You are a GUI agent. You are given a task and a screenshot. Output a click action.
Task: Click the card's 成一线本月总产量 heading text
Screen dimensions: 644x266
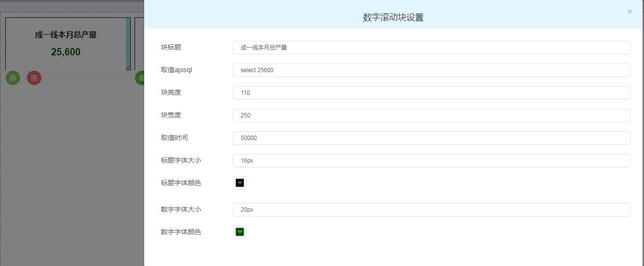66,35
